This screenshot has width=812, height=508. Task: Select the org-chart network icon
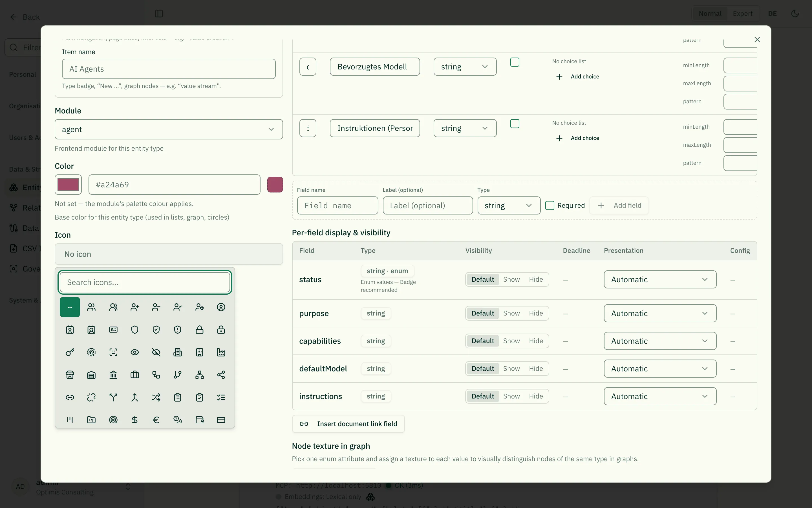[x=199, y=375]
